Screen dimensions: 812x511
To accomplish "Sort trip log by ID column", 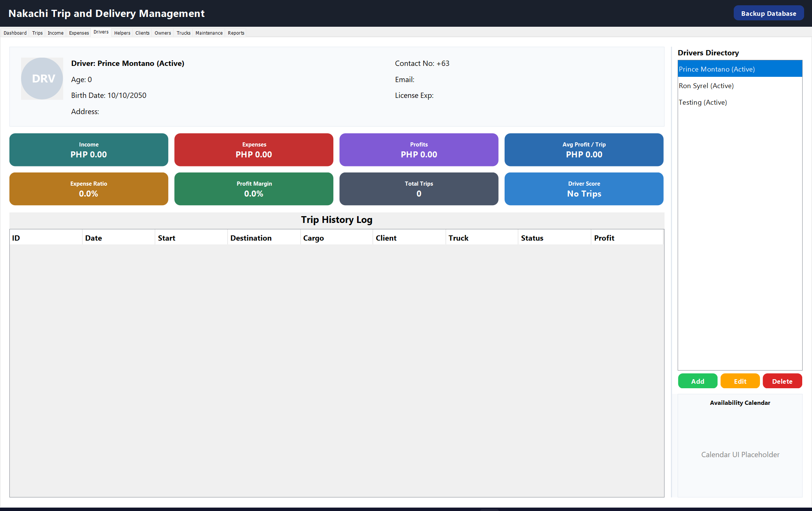I will tap(46, 238).
